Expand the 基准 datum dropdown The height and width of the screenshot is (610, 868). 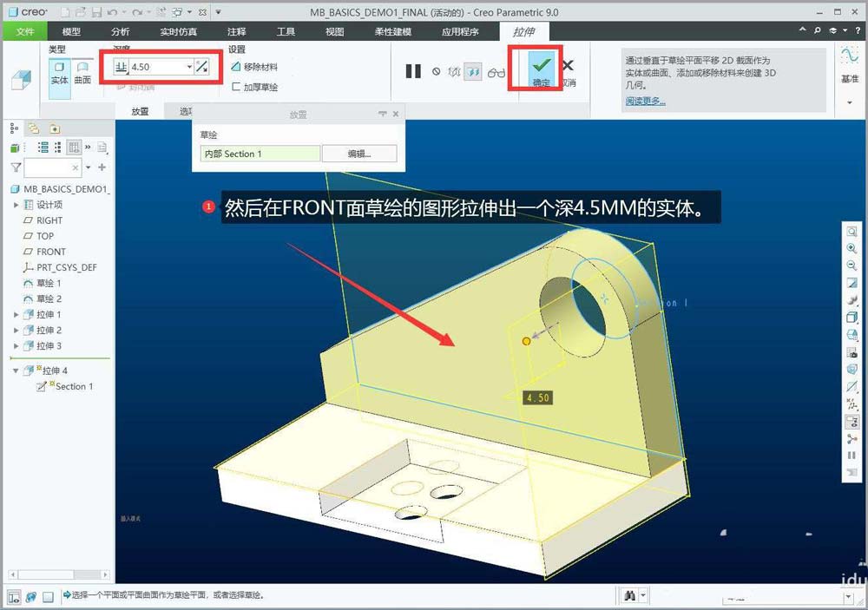click(x=850, y=102)
